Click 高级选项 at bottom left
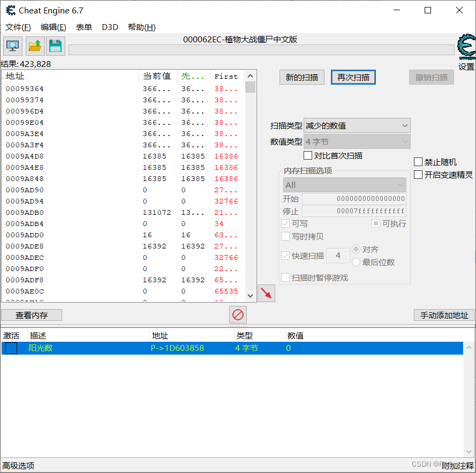 (x=19, y=466)
